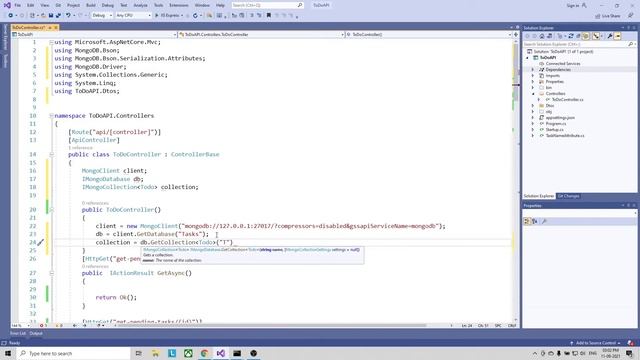
Task: Open the ToDoController() member dropdown
Action: click(x=429, y=35)
